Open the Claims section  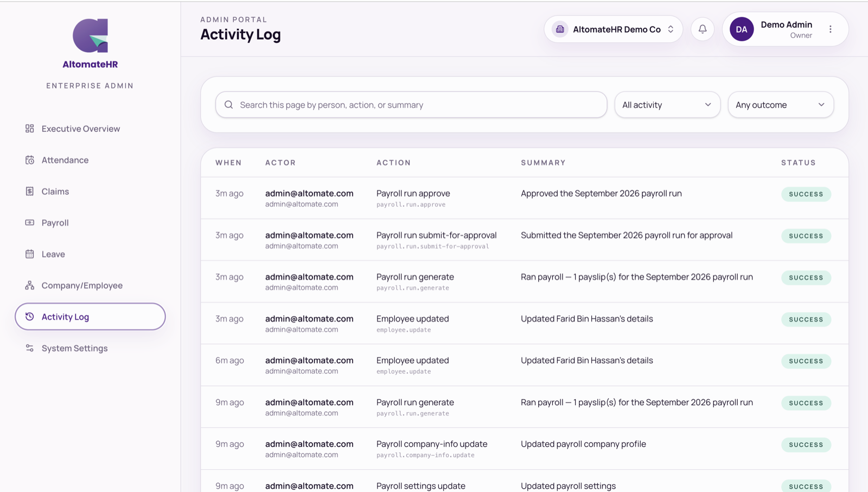55,191
